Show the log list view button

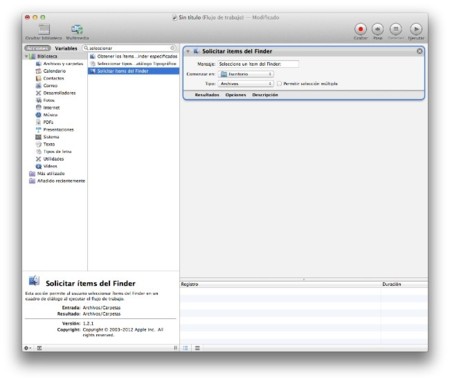[x=185, y=348]
